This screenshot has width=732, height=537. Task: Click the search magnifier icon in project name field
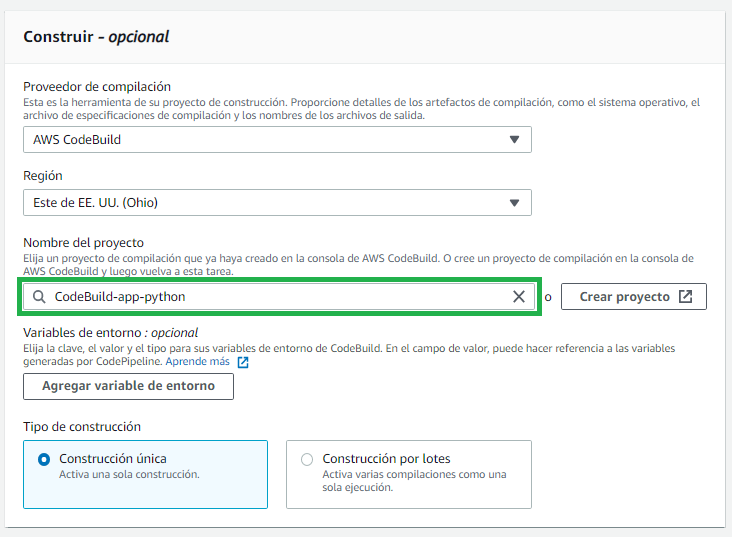tap(39, 297)
